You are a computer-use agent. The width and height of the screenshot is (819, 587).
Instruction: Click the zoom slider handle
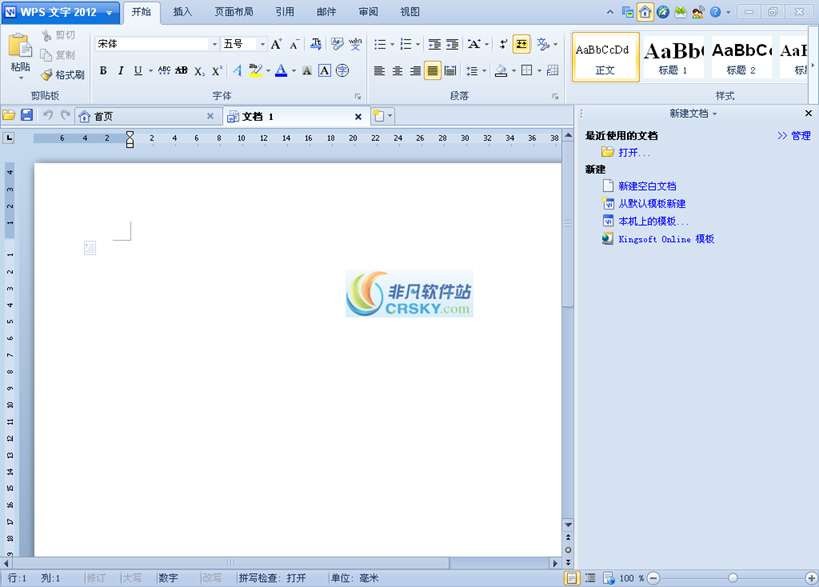point(733,578)
